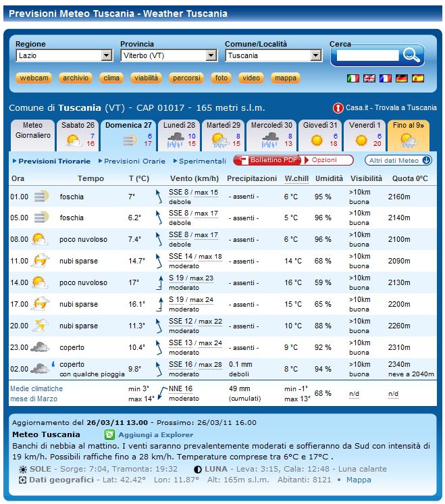Switch to the Giovedì 31 tab
Image resolution: width=445 pixels, height=504 pixels.
(320, 135)
